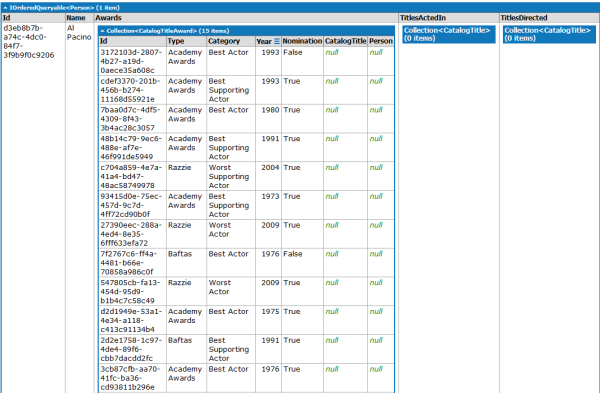The image size is (600, 393).
Task: Click the award Id starting 3172103d
Action: coord(131,61)
